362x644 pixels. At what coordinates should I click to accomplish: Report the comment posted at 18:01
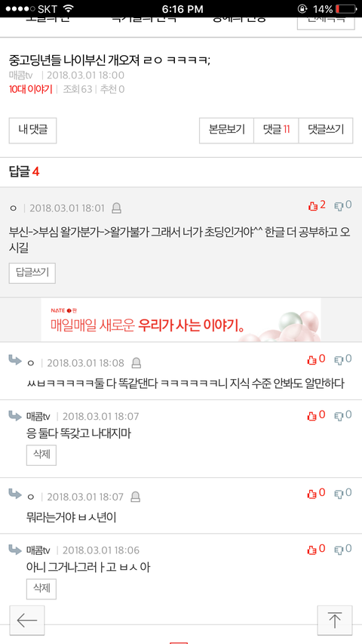tap(117, 208)
